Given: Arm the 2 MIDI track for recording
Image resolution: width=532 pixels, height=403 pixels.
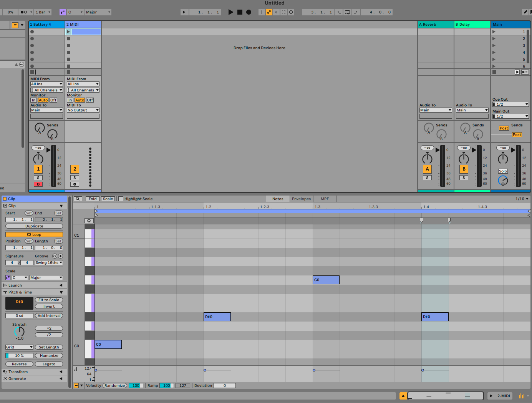Looking at the screenshot, I should (x=75, y=184).
